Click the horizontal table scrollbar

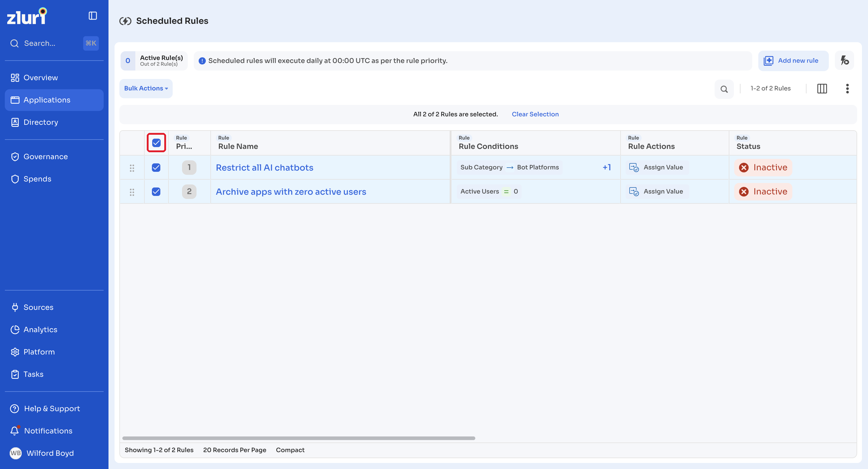(x=299, y=438)
